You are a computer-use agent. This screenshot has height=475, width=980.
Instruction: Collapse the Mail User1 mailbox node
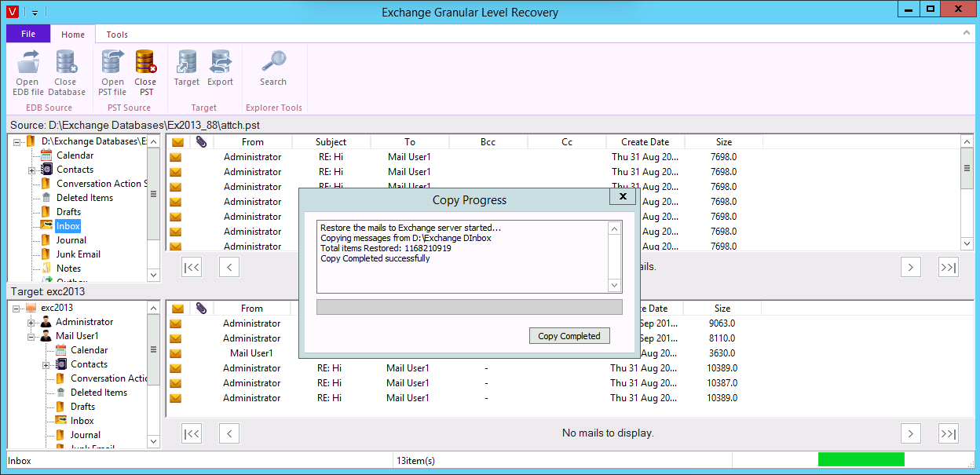coord(31,337)
